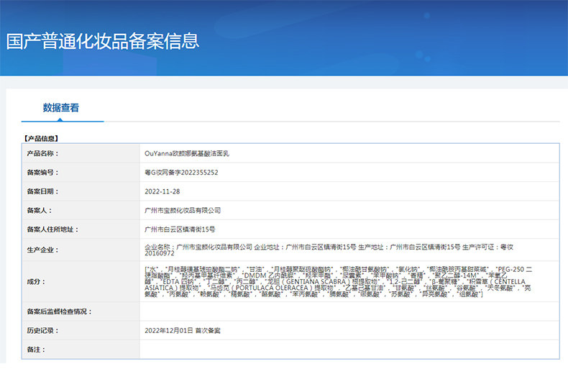Select the product name OuYanna欧颜娜氨基酸洁面乳
The image size is (568, 392).
pyautogui.click(x=186, y=153)
